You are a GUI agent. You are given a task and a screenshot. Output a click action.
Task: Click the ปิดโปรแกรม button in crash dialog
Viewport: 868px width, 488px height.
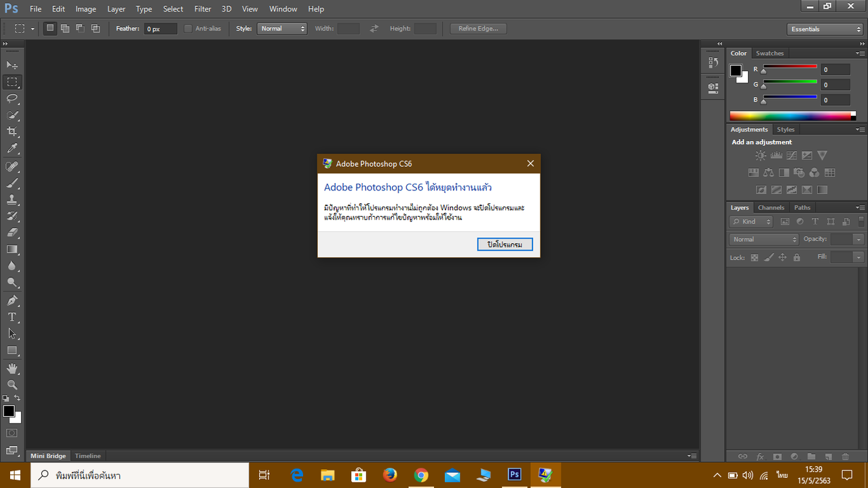pos(505,244)
